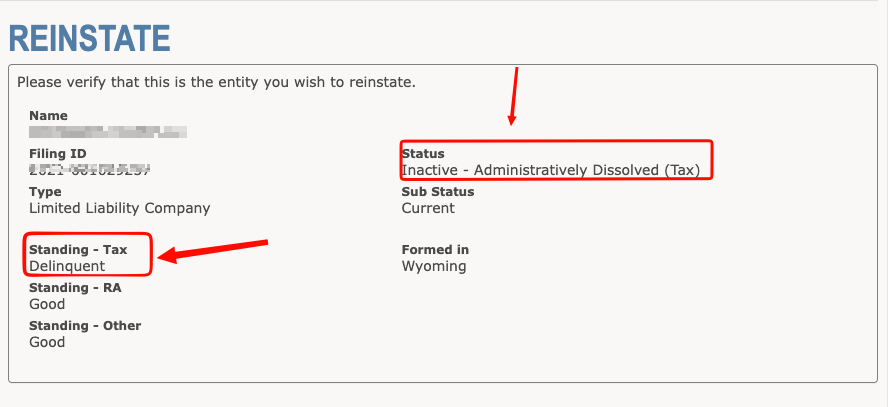
Task: Click the Name field label
Action: 48,115
